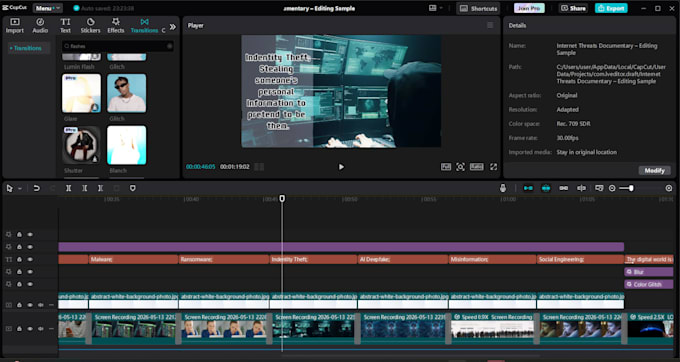Mute the Screen Recording main track

pyautogui.click(x=40, y=329)
